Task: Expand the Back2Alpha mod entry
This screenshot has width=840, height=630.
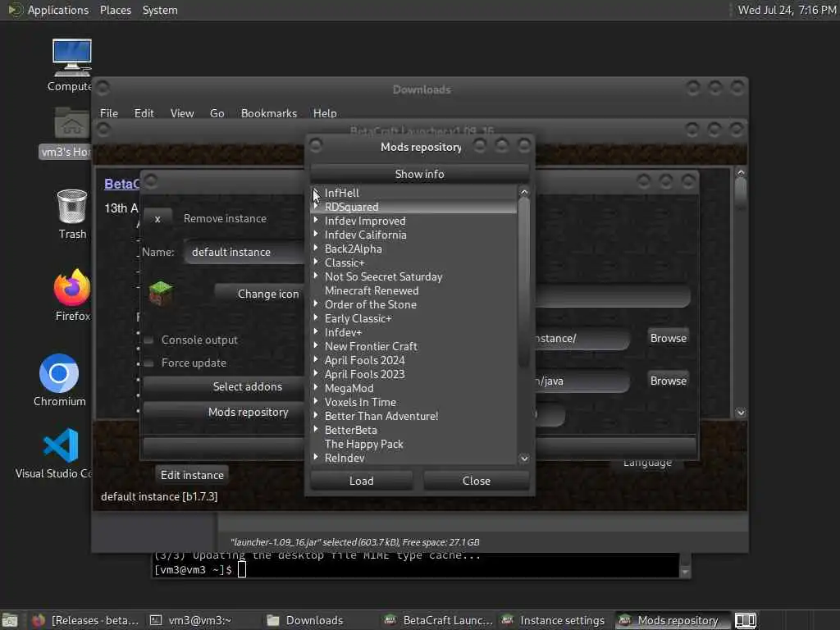Action: click(x=316, y=248)
